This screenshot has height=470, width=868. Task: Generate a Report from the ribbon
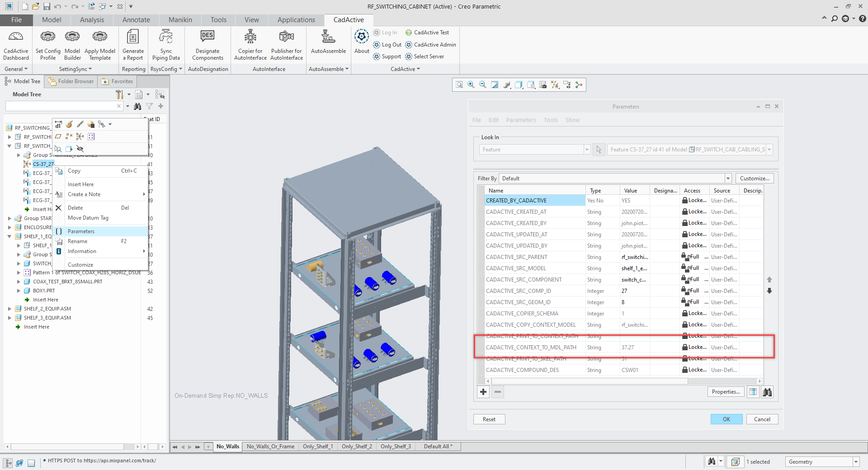[133, 45]
